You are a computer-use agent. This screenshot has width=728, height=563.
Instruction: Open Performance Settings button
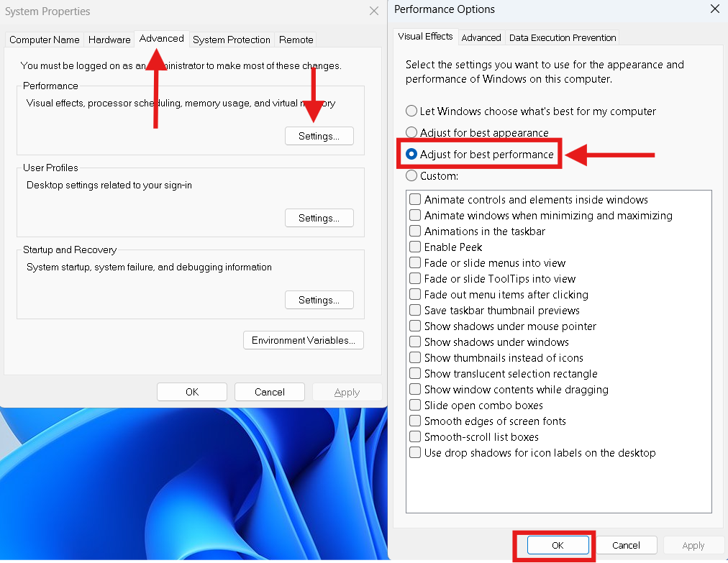point(319,136)
